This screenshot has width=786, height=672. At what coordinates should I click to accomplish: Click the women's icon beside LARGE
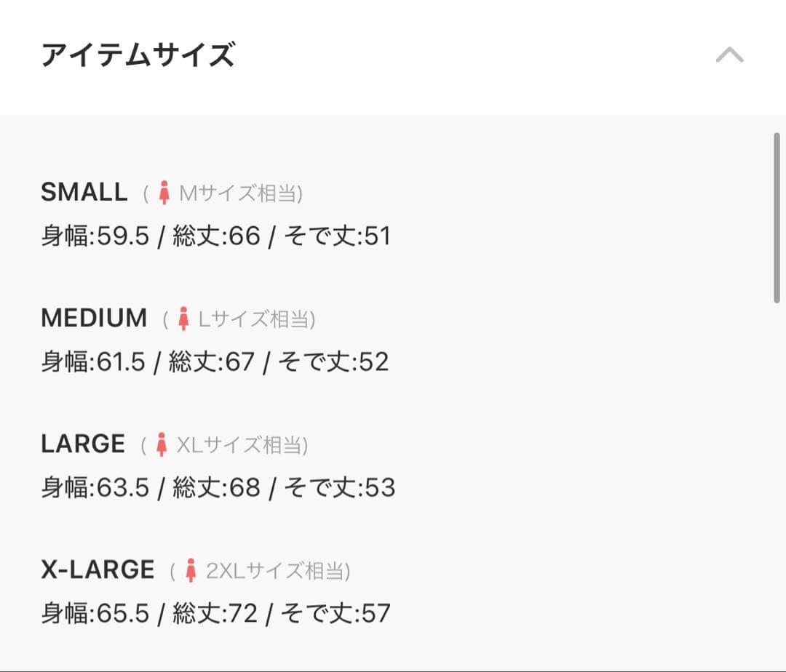162,444
